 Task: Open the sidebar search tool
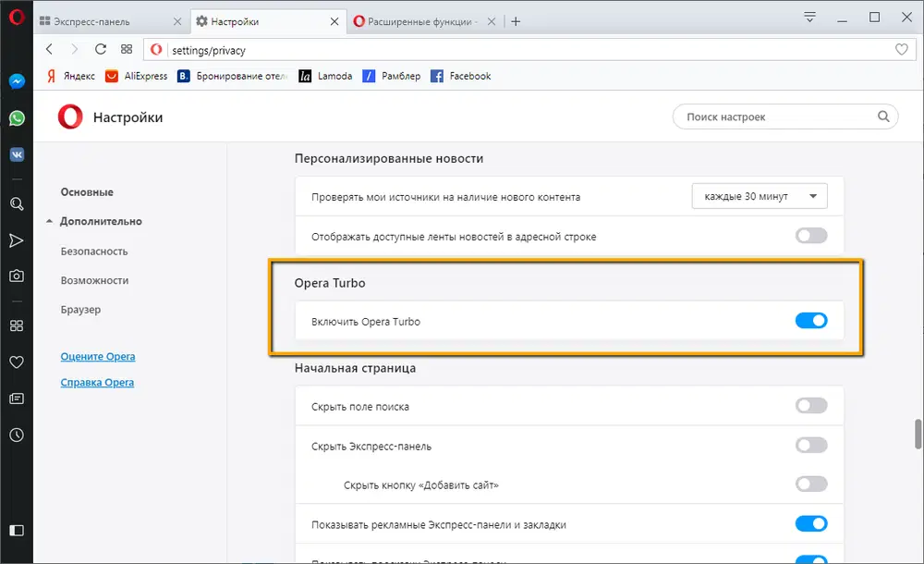coord(16,204)
